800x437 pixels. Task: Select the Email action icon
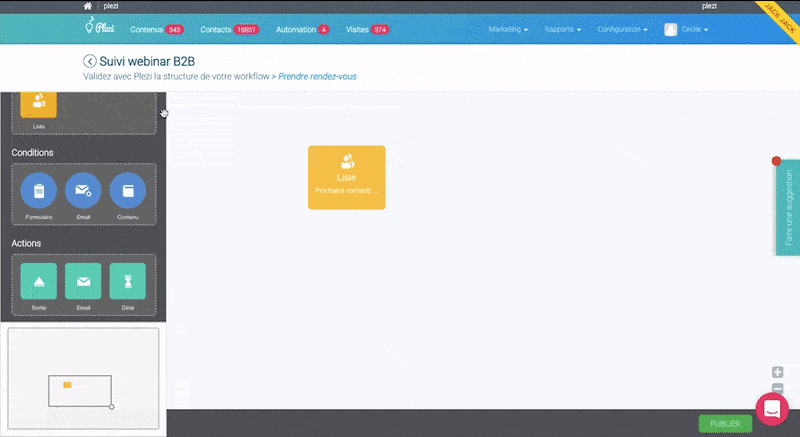click(83, 281)
